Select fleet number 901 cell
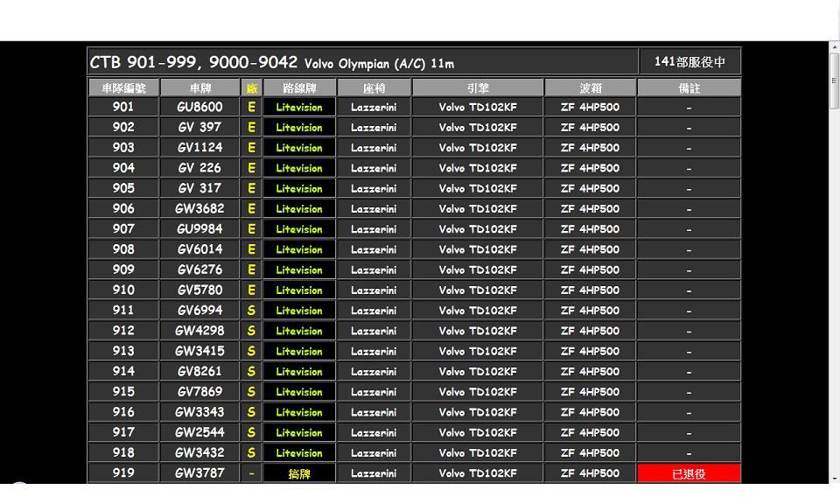This screenshot has height=504, width=840. 123,107
